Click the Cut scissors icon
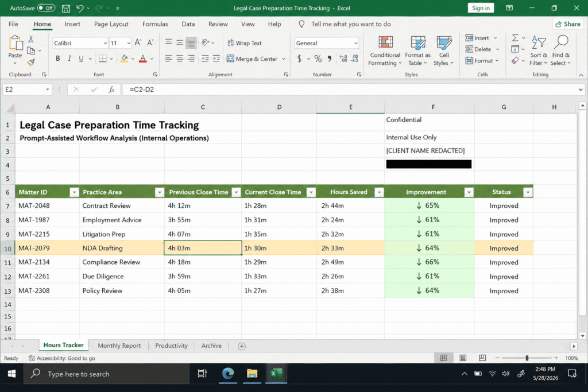Viewport: 588px width, 392px height. pos(31,38)
